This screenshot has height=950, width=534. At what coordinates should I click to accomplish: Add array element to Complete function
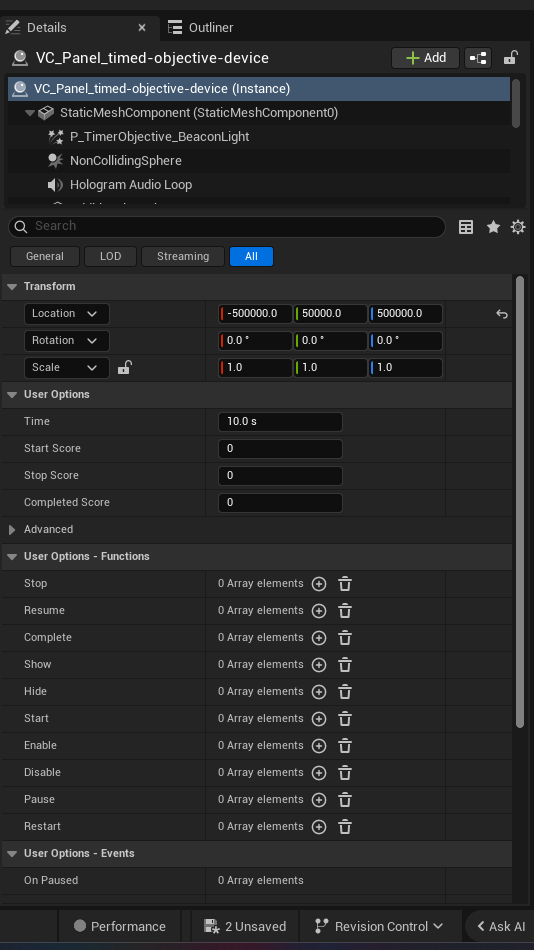click(x=319, y=638)
